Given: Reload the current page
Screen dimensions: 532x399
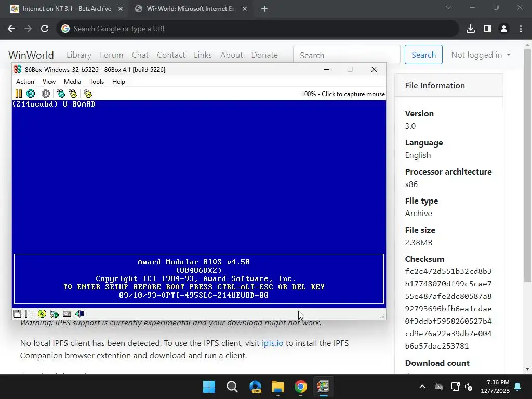Looking at the screenshot, I should (x=45, y=29).
